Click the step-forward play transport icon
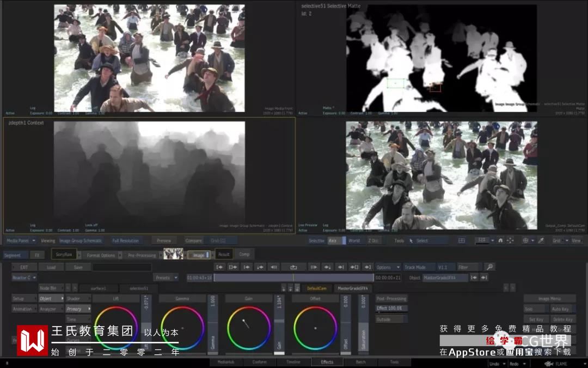Screen dimensions: 588x368 (x=314, y=267)
